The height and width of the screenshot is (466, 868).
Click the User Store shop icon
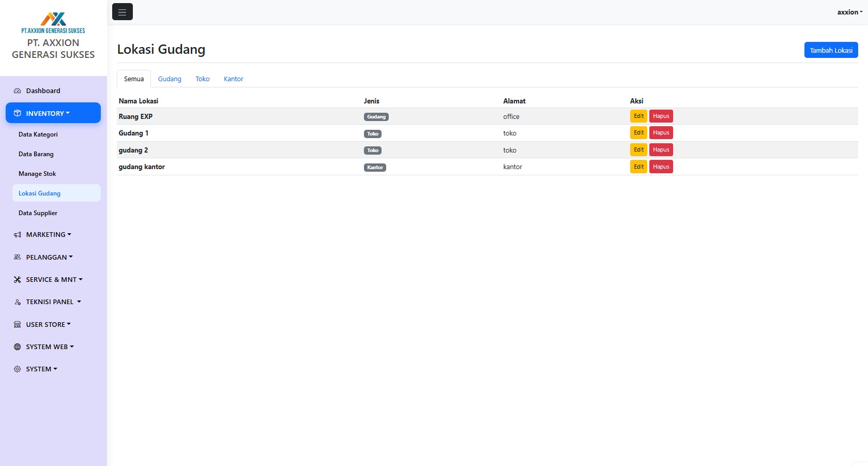[17, 324]
